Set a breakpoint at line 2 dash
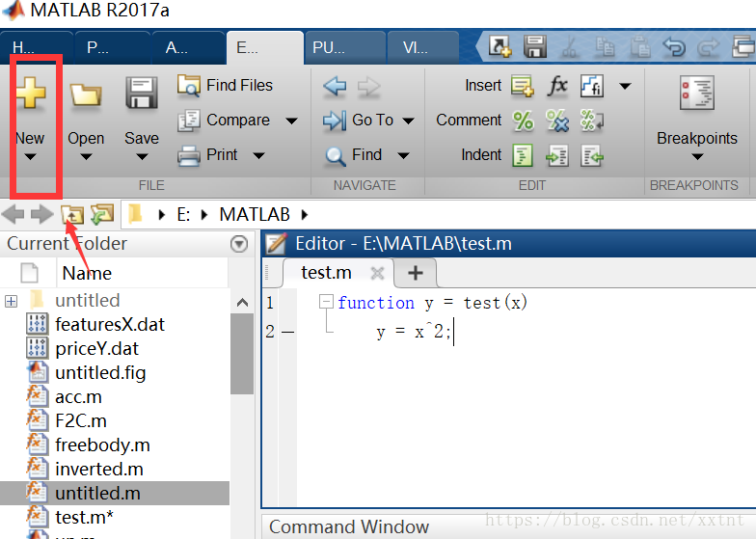Screen dimensions: 756x539 [287, 332]
